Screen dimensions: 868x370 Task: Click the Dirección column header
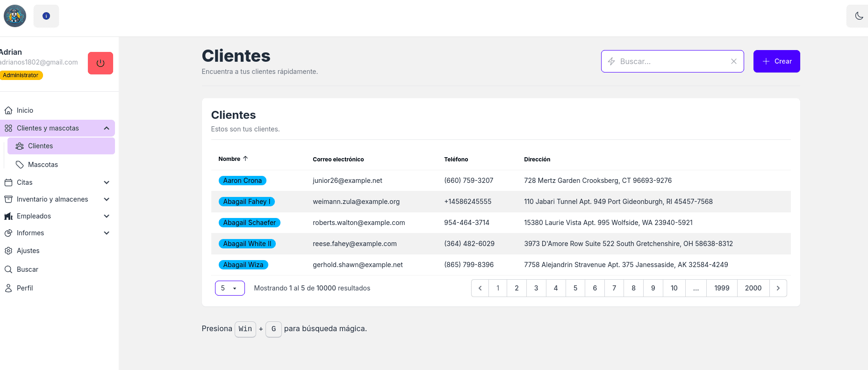click(x=537, y=160)
